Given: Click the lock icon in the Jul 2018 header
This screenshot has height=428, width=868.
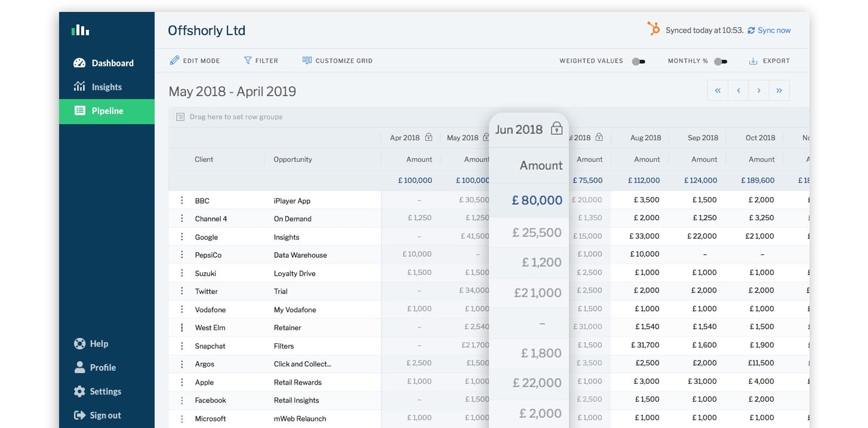Looking at the screenshot, I should [x=599, y=137].
